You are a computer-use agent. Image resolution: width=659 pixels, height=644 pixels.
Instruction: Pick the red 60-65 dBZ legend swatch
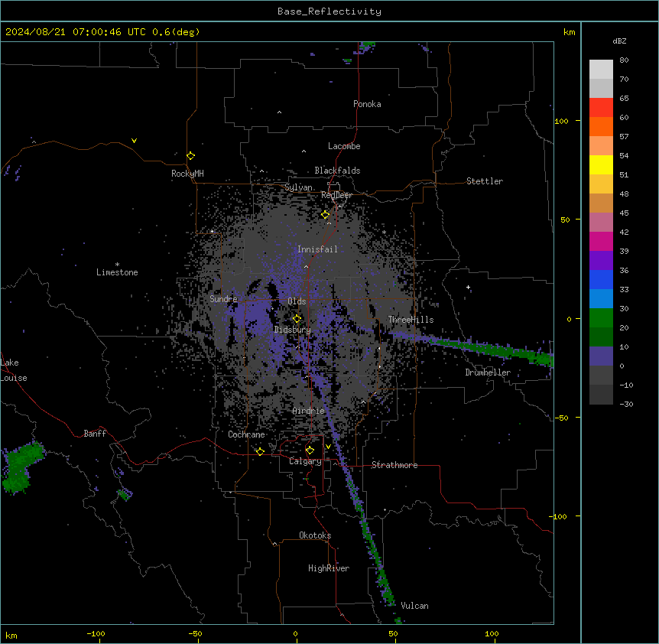click(601, 108)
